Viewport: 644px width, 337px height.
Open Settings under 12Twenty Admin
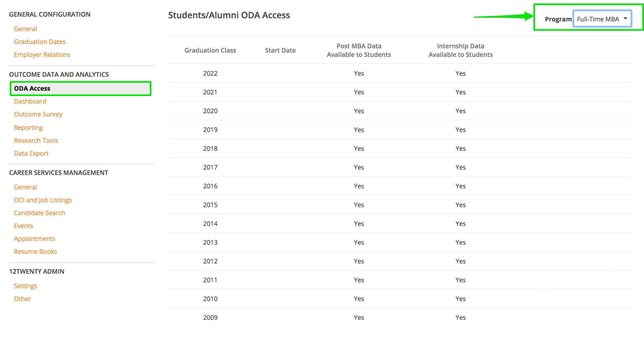tap(25, 286)
